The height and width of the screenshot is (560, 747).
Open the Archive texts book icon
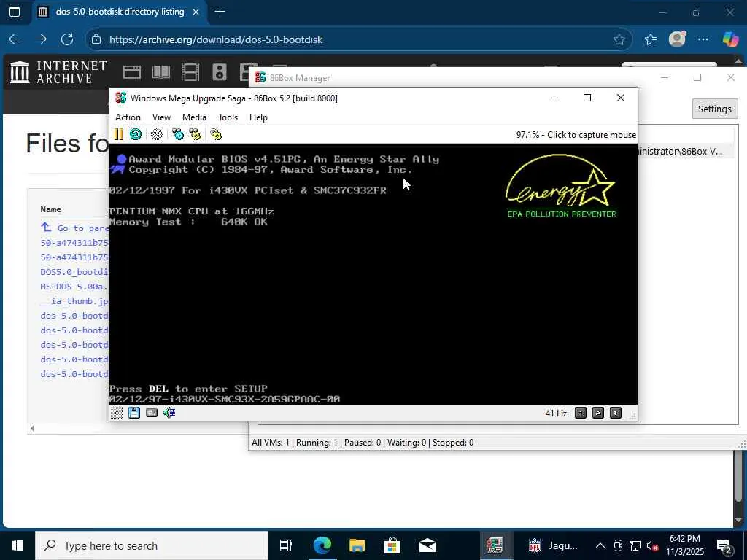[161, 72]
